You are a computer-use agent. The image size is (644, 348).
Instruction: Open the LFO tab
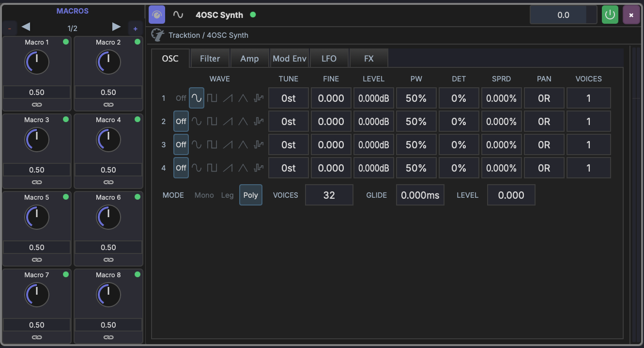point(329,58)
